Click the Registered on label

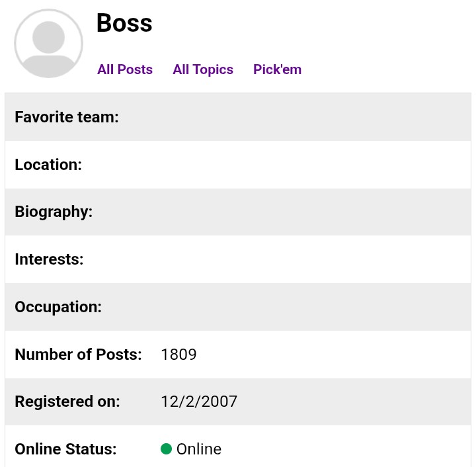tap(67, 402)
